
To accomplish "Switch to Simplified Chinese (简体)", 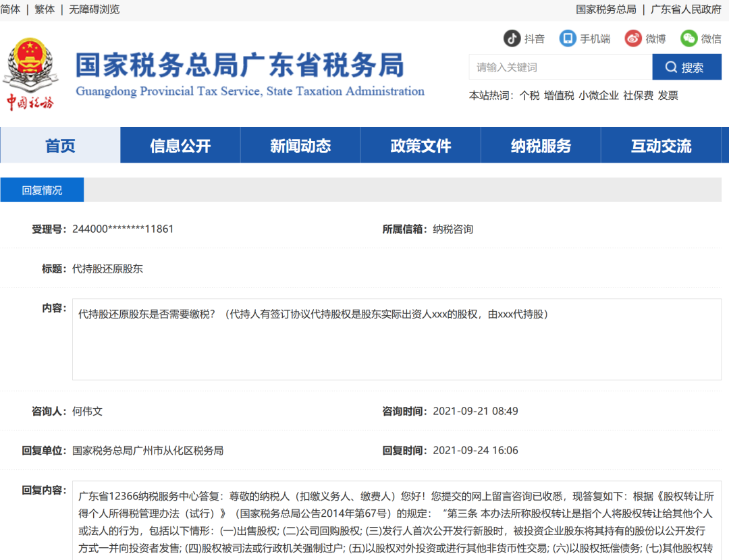I will 10,9.
